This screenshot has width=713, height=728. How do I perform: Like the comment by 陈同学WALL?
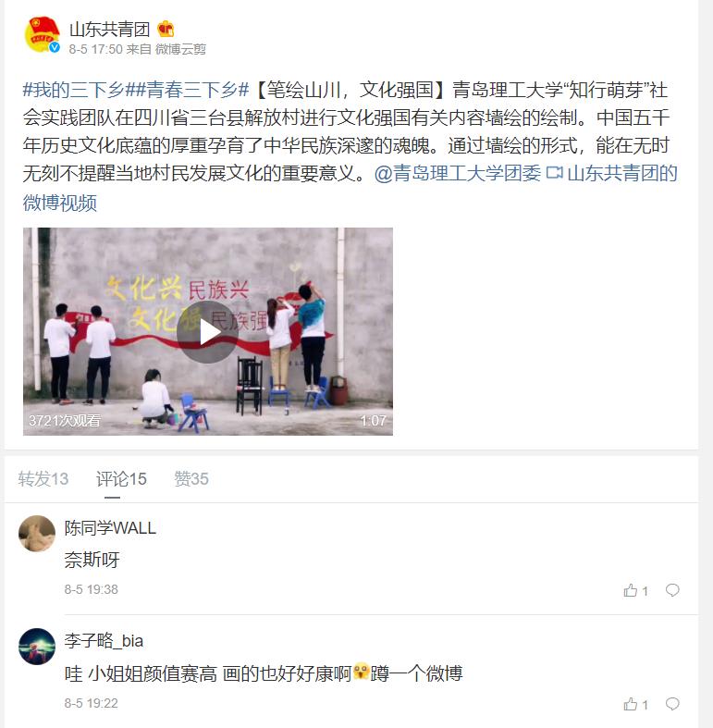tap(635, 590)
